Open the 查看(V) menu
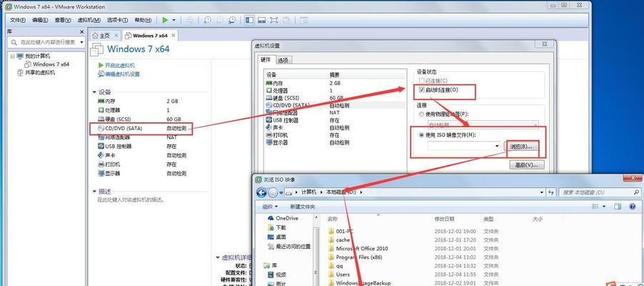644x286 pixels. coord(62,20)
